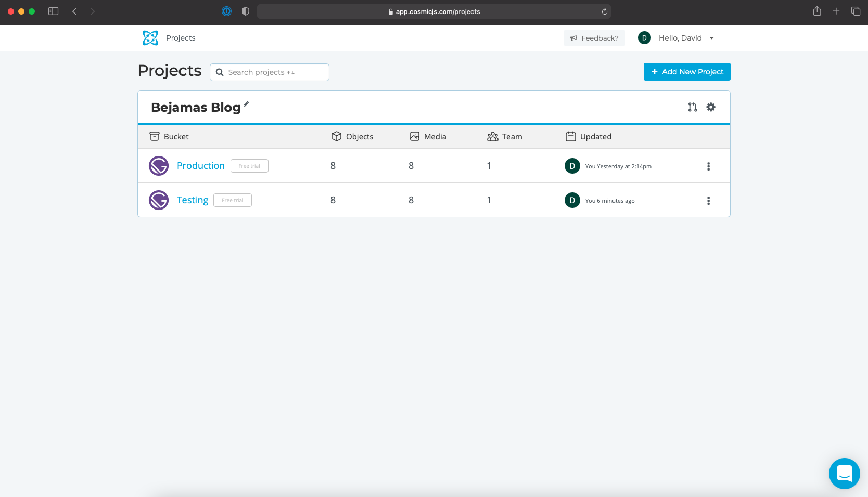Click the Testing bucket Gatsby logo
Image resolution: width=868 pixels, height=497 pixels.
tap(159, 200)
